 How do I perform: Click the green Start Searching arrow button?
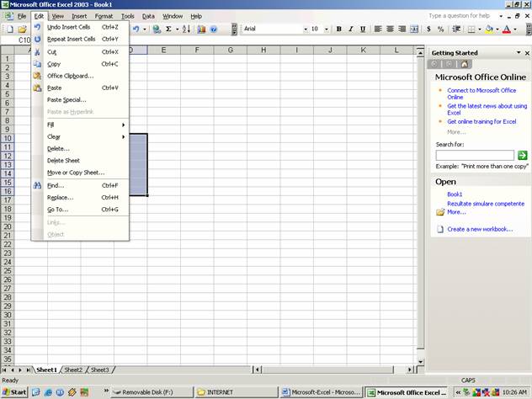pos(523,156)
